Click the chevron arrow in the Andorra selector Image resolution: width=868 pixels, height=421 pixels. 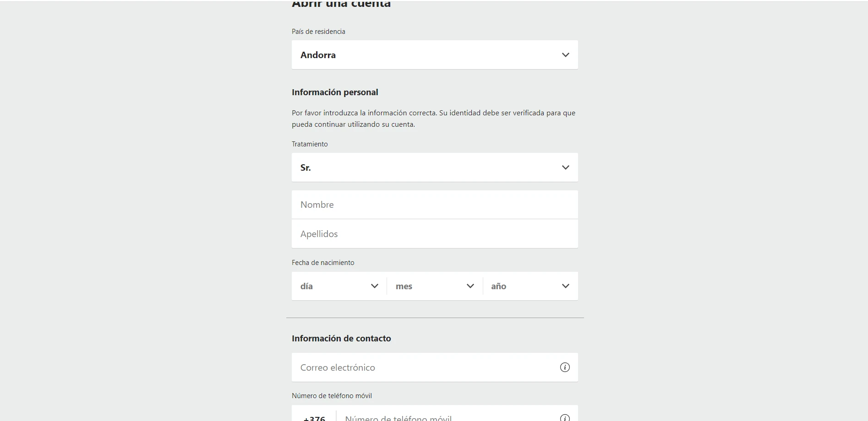(565, 55)
